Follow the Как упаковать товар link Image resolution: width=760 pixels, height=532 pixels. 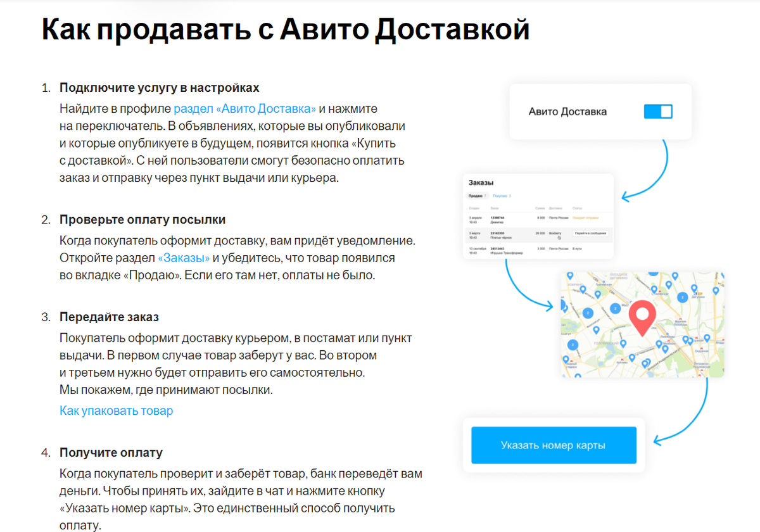(x=116, y=411)
